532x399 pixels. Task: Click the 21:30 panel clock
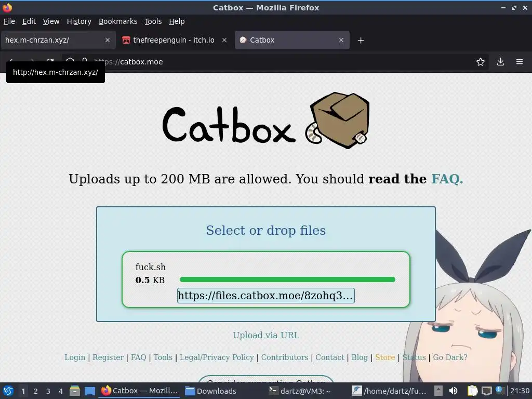pyautogui.click(x=520, y=391)
